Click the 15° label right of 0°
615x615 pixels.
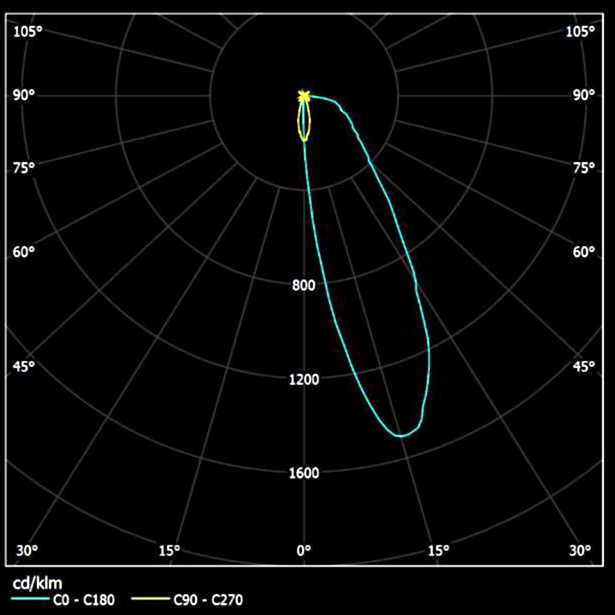[x=438, y=551]
